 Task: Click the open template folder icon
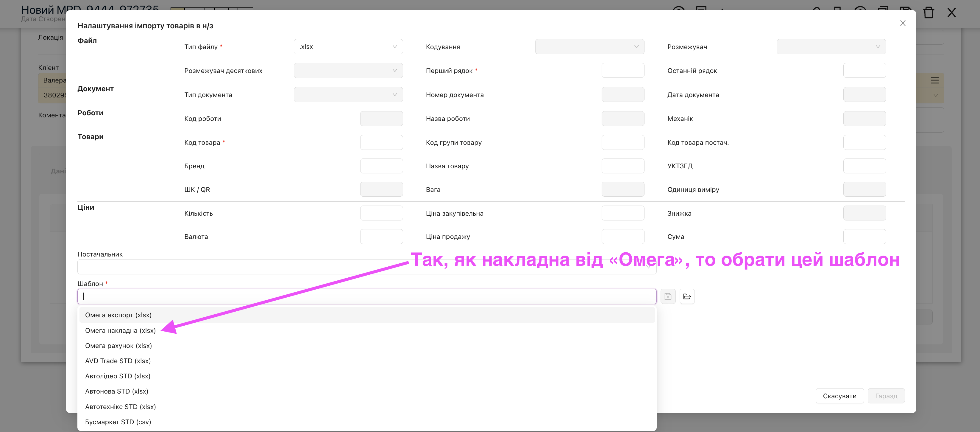pos(687,296)
